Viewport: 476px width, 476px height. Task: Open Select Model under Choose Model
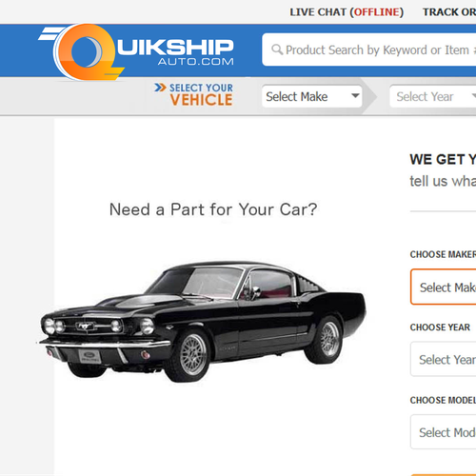444,432
